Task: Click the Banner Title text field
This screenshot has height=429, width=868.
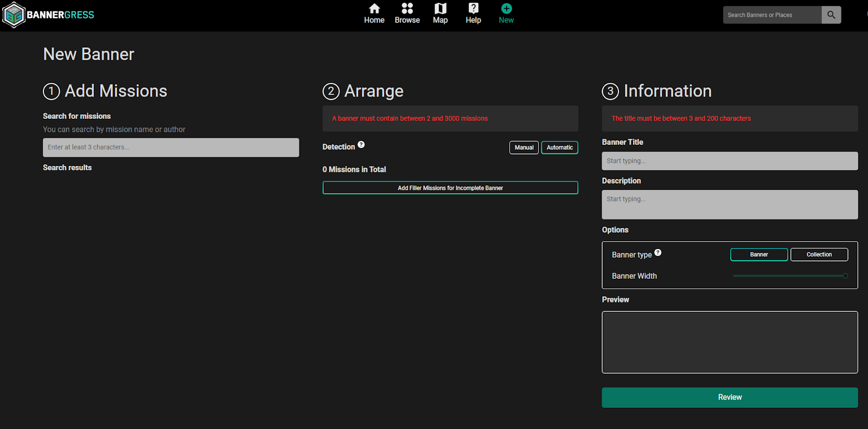Action: [x=729, y=161]
